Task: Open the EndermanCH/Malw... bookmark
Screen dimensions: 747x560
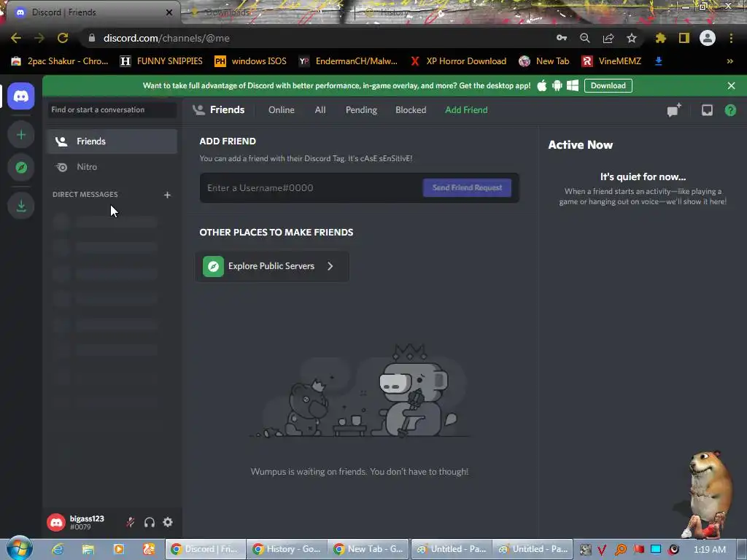Action: [x=348, y=61]
